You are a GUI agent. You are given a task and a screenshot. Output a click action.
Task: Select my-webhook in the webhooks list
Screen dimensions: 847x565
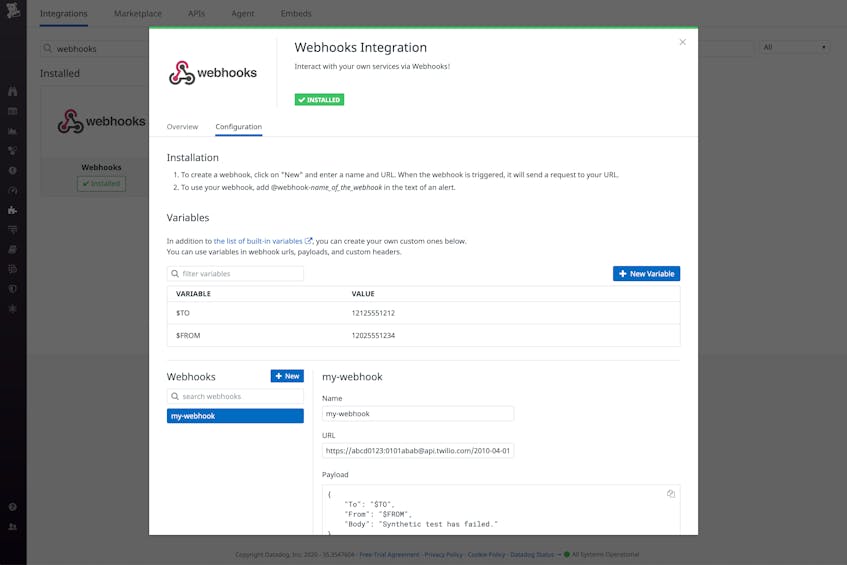click(235, 416)
